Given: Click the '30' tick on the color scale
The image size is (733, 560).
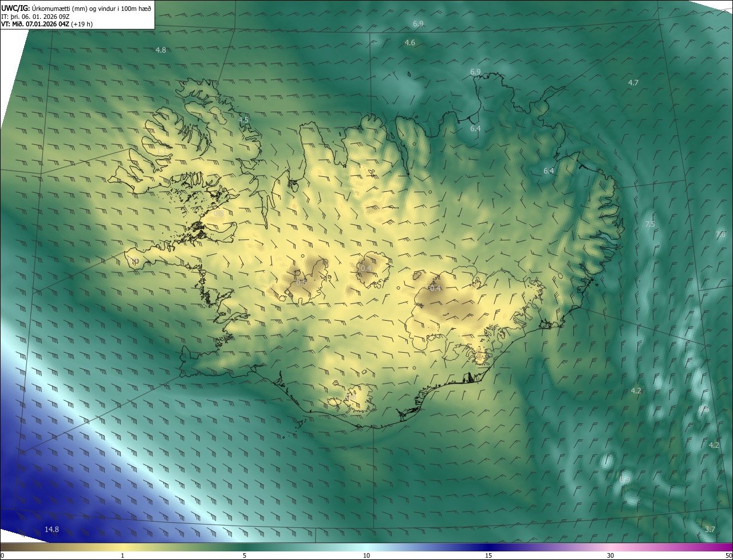Looking at the screenshot, I should (610, 555).
